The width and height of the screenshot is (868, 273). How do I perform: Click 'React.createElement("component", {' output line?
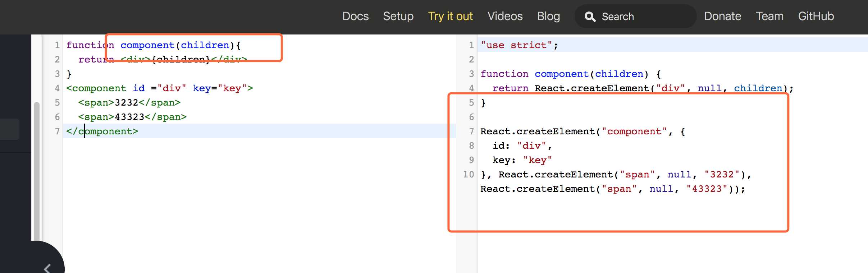583,131
